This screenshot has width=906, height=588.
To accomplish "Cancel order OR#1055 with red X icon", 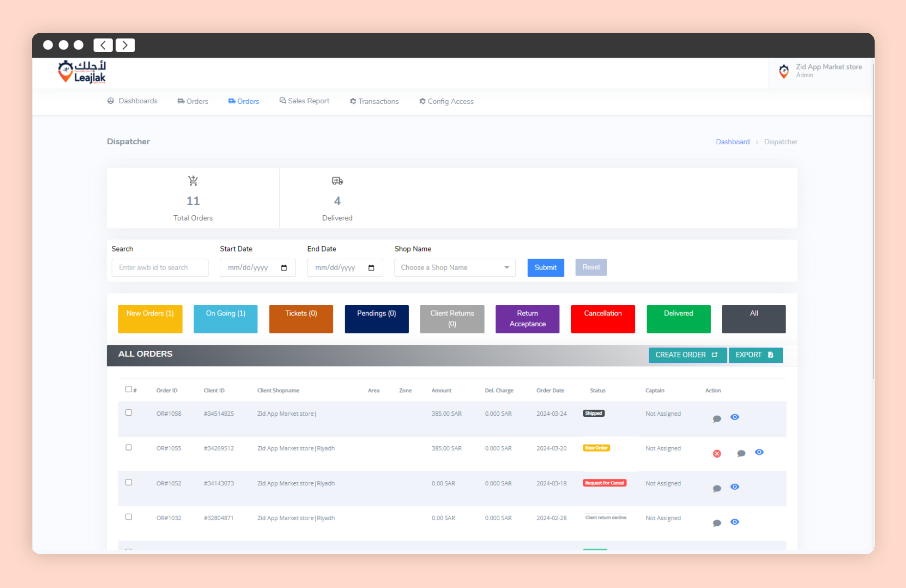I will (x=717, y=454).
